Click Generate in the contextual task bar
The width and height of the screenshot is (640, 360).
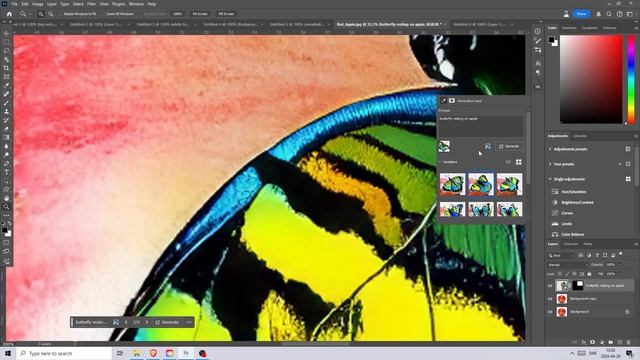[x=167, y=322]
